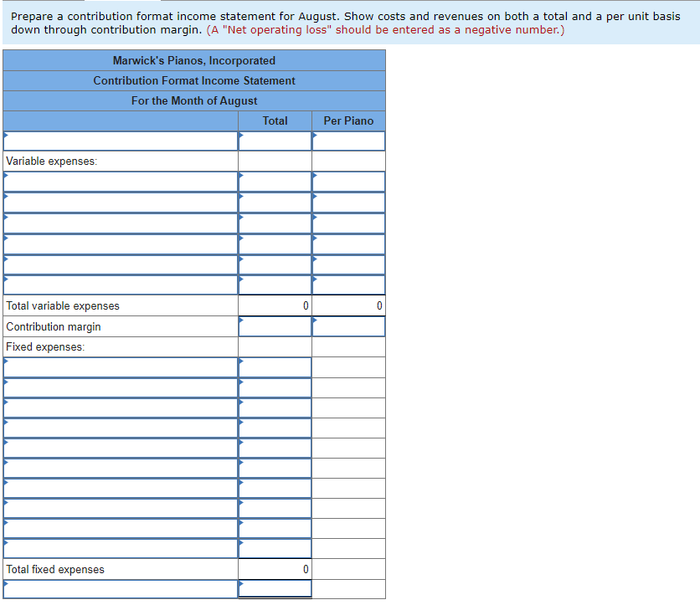
Task: Select the fifth fixed expense Total cell
Action: pos(275,448)
